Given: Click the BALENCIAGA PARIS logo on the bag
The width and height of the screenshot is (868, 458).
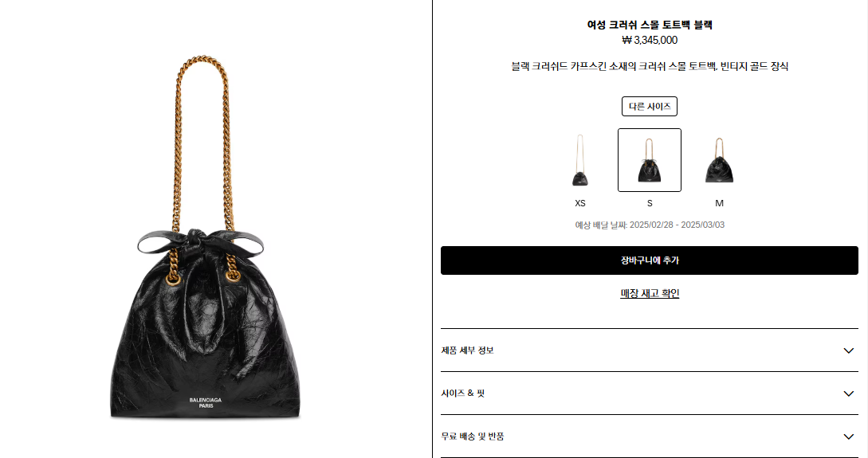Looking at the screenshot, I should click(206, 403).
